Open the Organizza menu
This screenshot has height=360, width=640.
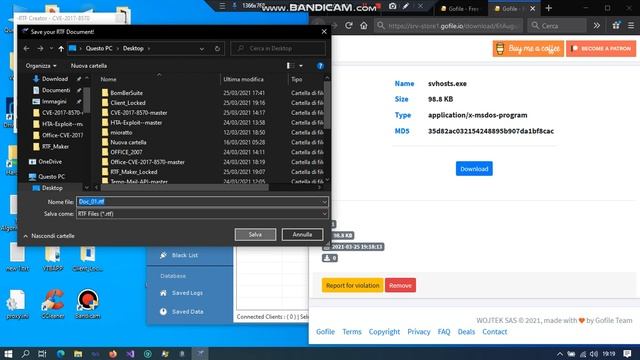pos(41,66)
